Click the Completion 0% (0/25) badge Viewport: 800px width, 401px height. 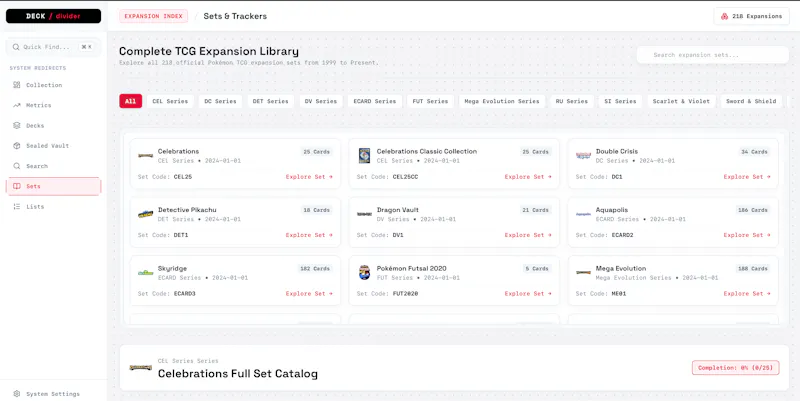[x=736, y=368]
